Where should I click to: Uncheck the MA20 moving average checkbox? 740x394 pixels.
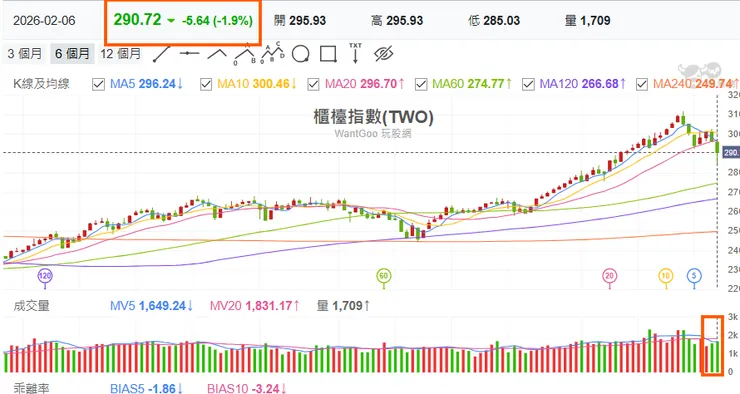coord(313,84)
